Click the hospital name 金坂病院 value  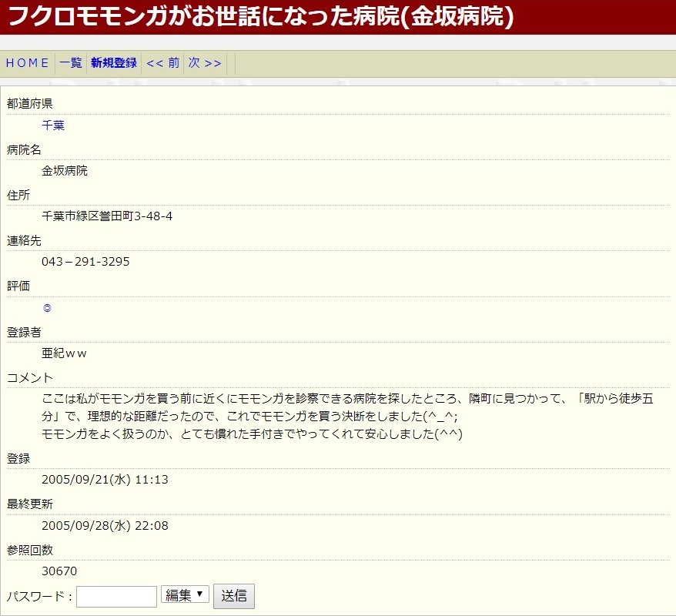65,171
